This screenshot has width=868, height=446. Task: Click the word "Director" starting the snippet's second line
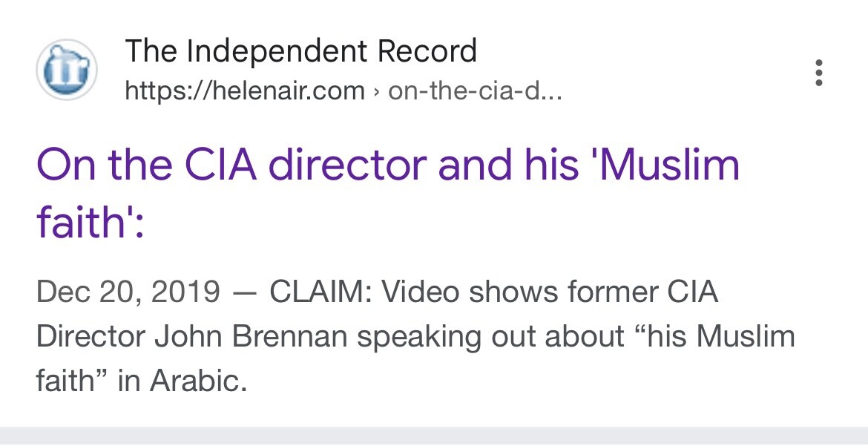point(91,336)
